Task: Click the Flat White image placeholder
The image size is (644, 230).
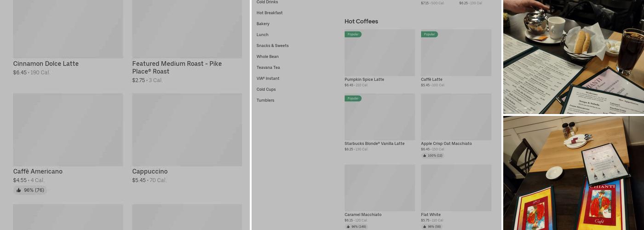Action: [456, 188]
